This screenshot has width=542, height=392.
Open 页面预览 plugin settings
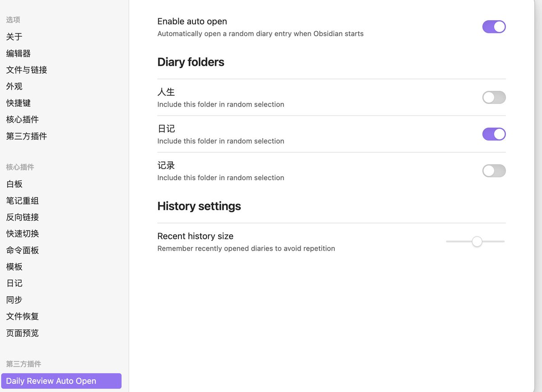coord(23,333)
